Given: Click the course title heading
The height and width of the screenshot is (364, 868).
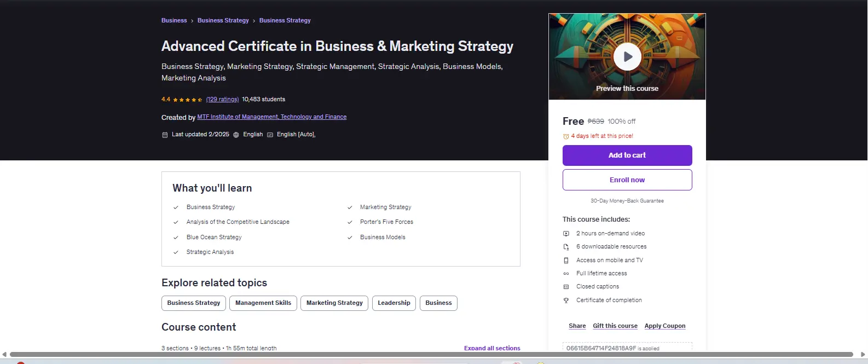Looking at the screenshot, I should pyautogui.click(x=337, y=47).
